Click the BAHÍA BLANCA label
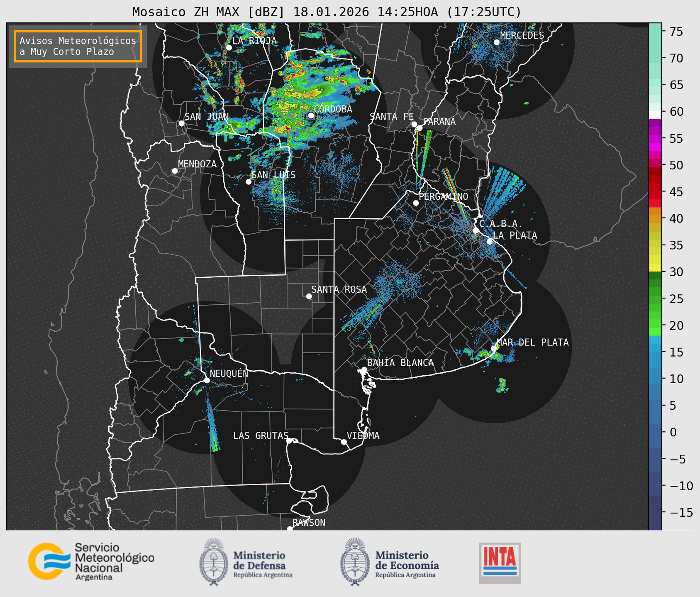This screenshot has height=597, width=700. [x=400, y=363]
